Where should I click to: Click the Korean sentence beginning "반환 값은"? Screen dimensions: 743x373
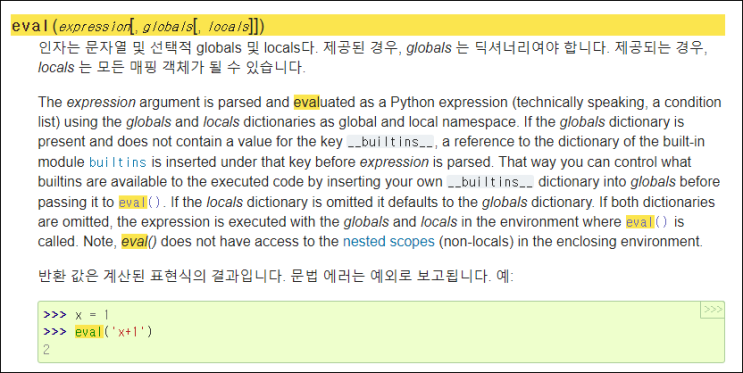275,275
